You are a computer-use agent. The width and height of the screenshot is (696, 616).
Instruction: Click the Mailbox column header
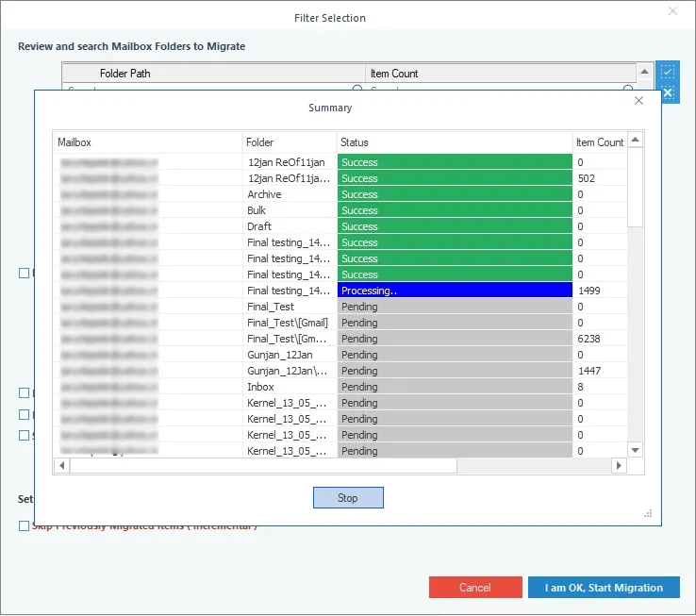[x=148, y=142]
